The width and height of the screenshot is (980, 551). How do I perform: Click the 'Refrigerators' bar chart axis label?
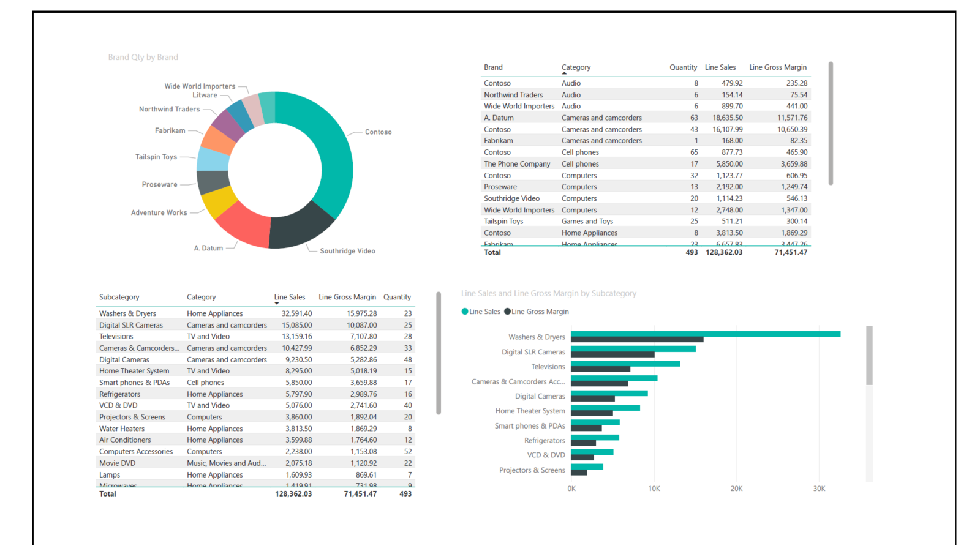coord(545,441)
